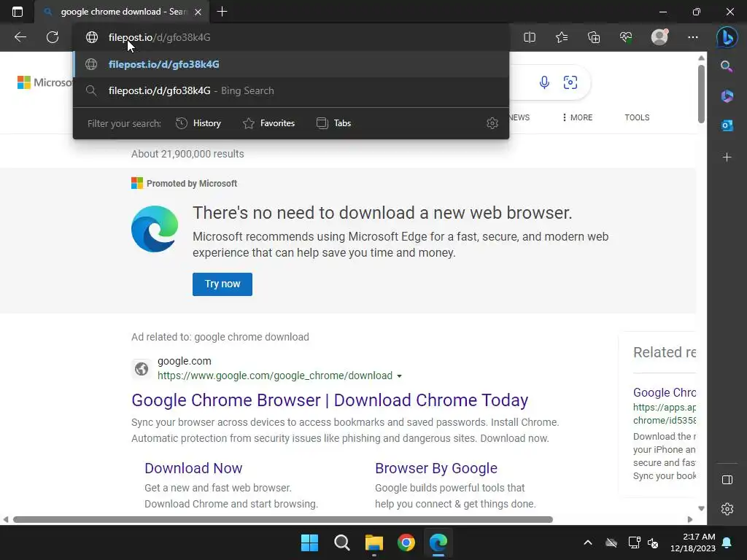
Task: Show hidden system tray icons chevron
Action: 588,542
